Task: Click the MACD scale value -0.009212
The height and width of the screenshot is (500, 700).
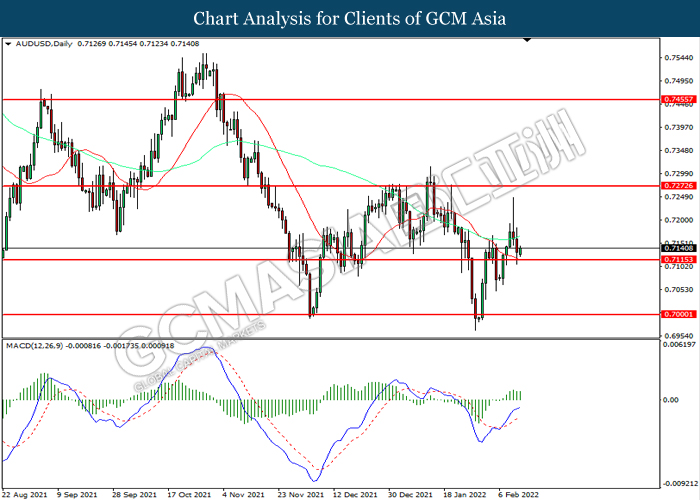Action: coord(681,483)
